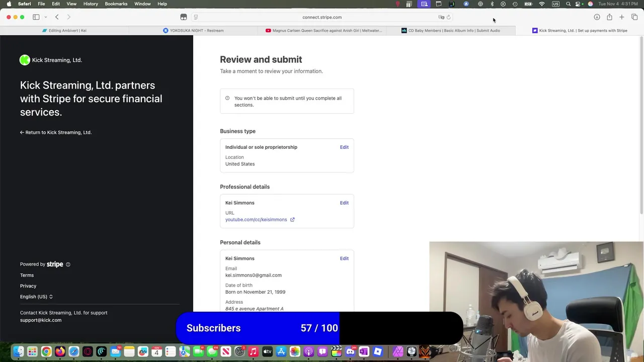Click support@kick.com email link
The height and width of the screenshot is (362, 644).
point(41,320)
